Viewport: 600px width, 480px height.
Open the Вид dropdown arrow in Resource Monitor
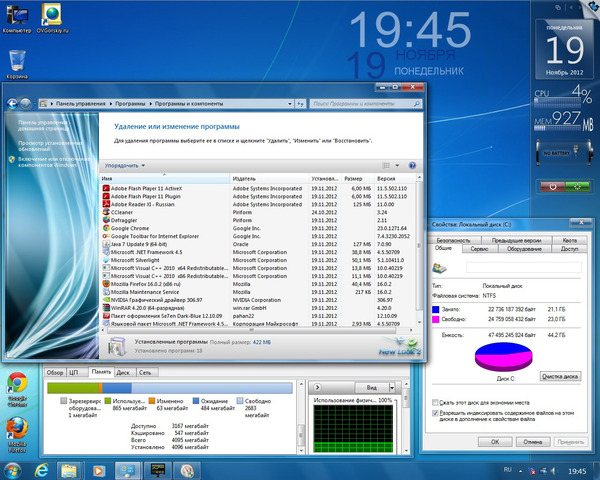tap(392, 388)
